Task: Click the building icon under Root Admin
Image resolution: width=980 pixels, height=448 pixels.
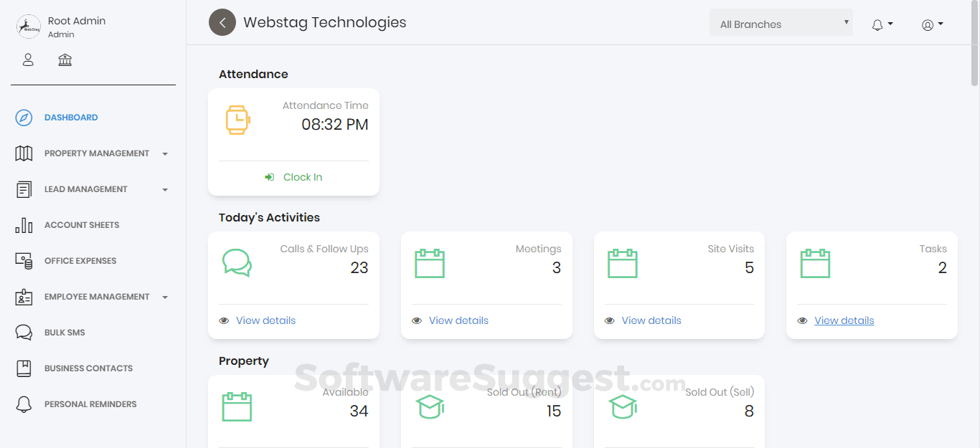Action: click(65, 59)
